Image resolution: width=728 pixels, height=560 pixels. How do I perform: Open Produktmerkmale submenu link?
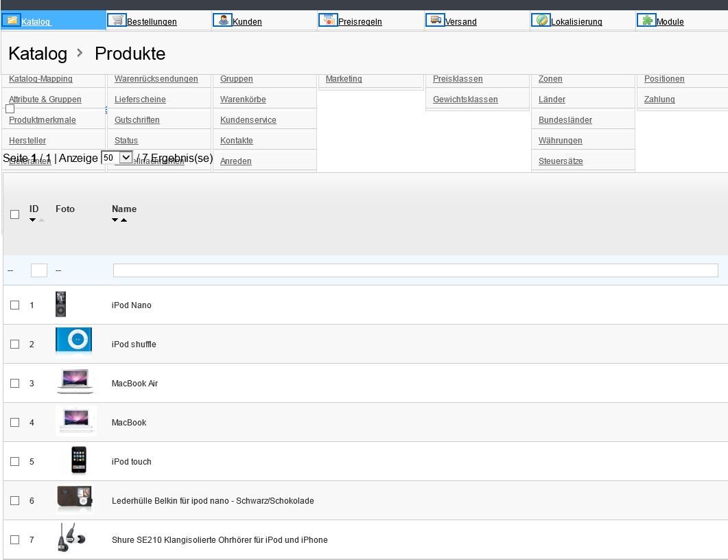coord(43,120)
